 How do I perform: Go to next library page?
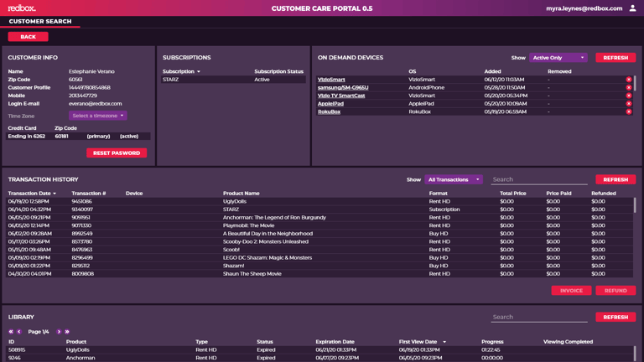(59, 332)
